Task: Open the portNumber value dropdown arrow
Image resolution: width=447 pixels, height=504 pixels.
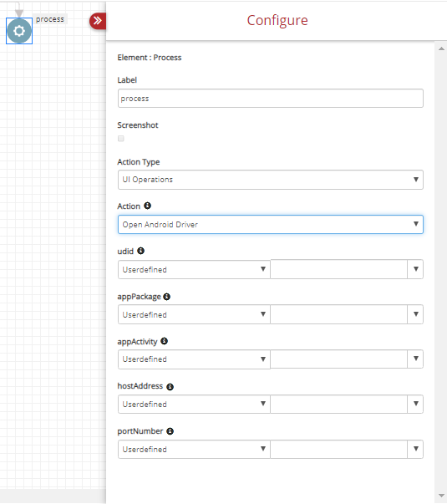Action: [x=415, y=449]
